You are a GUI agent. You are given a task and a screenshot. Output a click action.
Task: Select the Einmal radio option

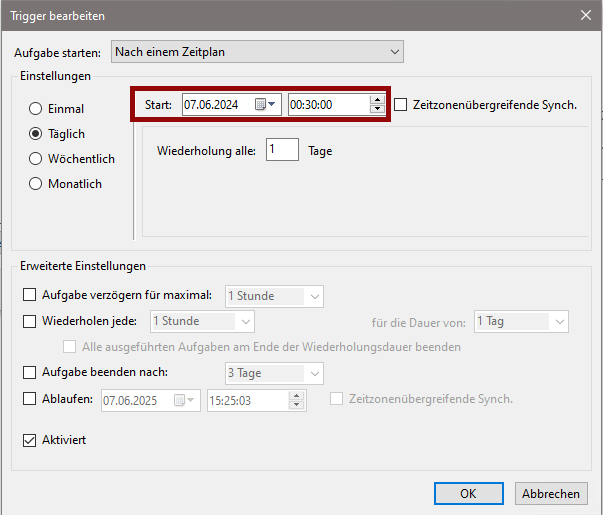tap(35, 109)
